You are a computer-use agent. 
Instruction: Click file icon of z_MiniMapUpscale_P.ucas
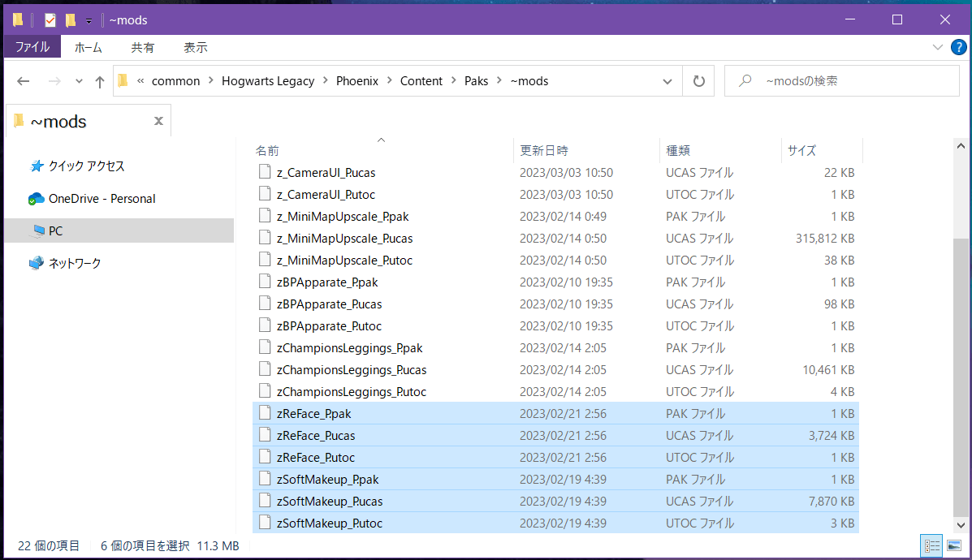tap(265, 238)
